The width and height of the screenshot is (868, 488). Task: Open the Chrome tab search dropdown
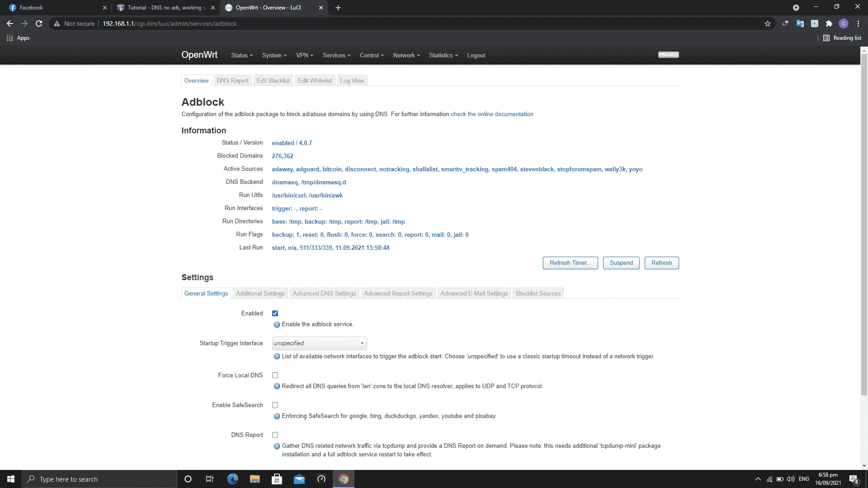coord(796,8)
